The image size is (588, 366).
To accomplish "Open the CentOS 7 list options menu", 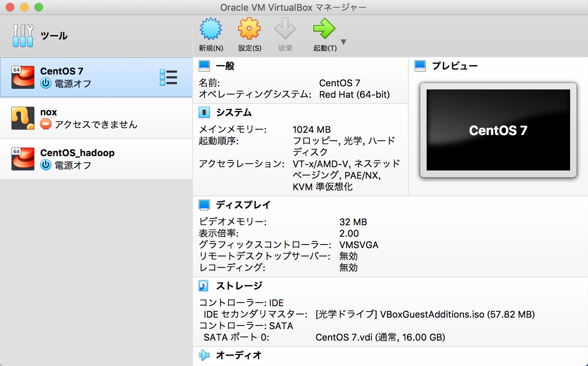I will pyautogui.click(x=169, y=77).
